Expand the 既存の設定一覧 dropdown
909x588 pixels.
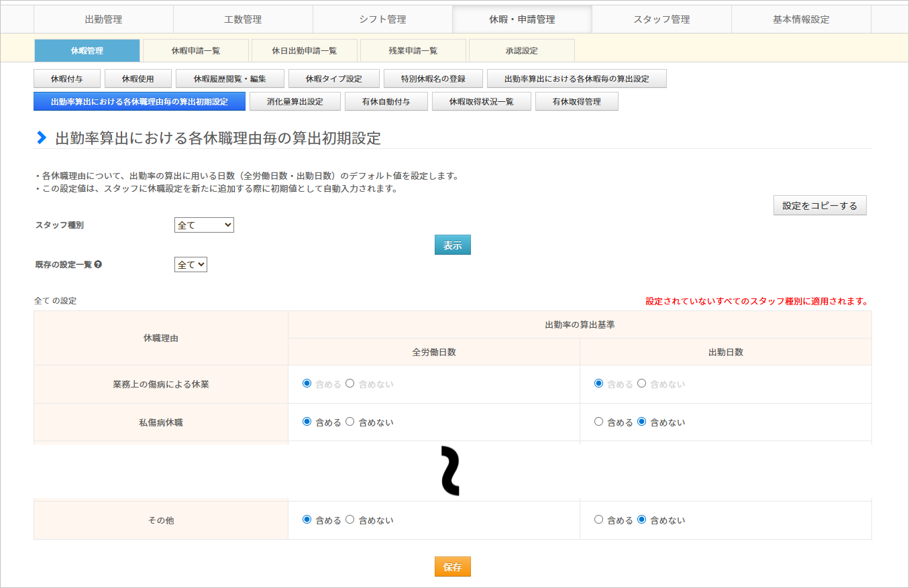point(191,265)
